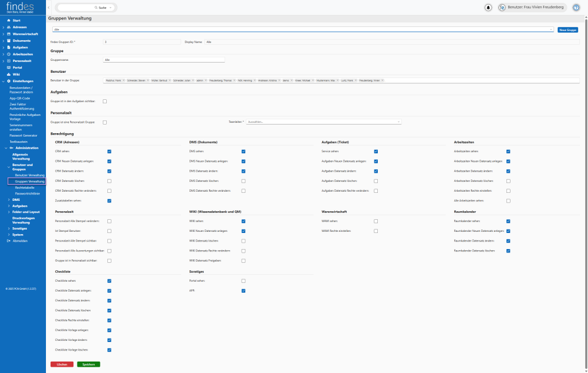Click the green Speichern button
This screenshot has height=373, width=588.
click(x=88, y=364)
